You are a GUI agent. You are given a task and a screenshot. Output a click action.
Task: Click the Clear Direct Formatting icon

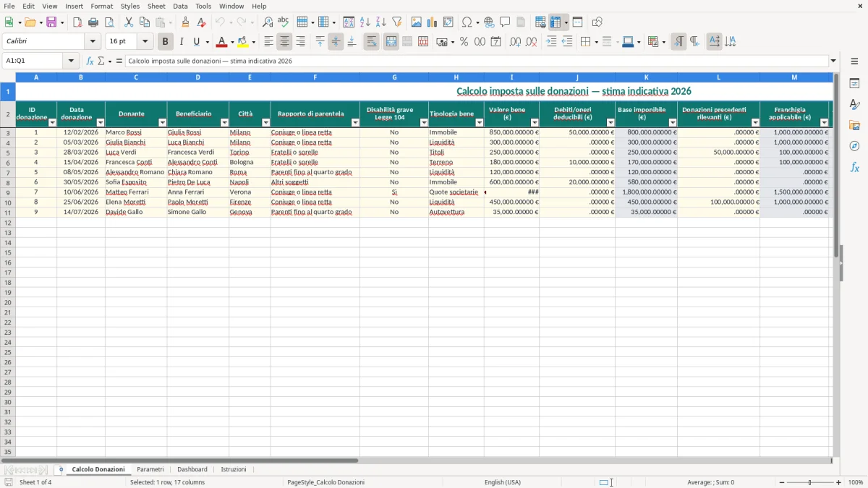pyautogui.click(x=201, y=22)
